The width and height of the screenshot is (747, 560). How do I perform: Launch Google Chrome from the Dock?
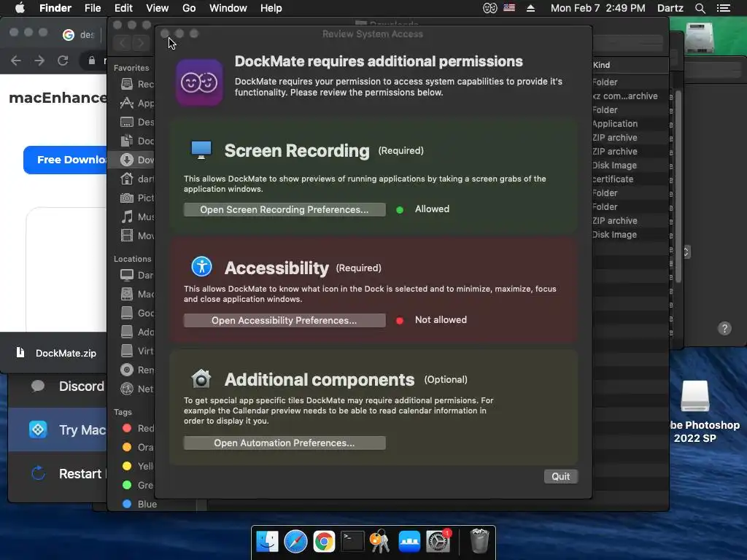(x=324, y=542)
